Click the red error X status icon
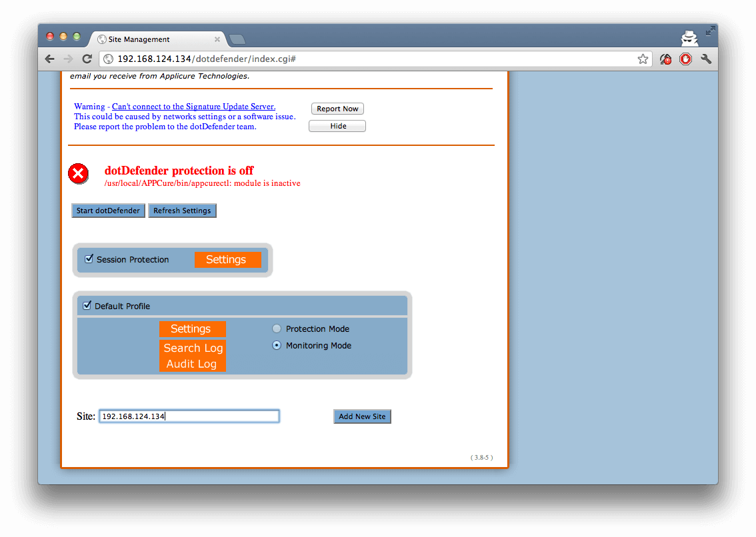 coord(78,174)
